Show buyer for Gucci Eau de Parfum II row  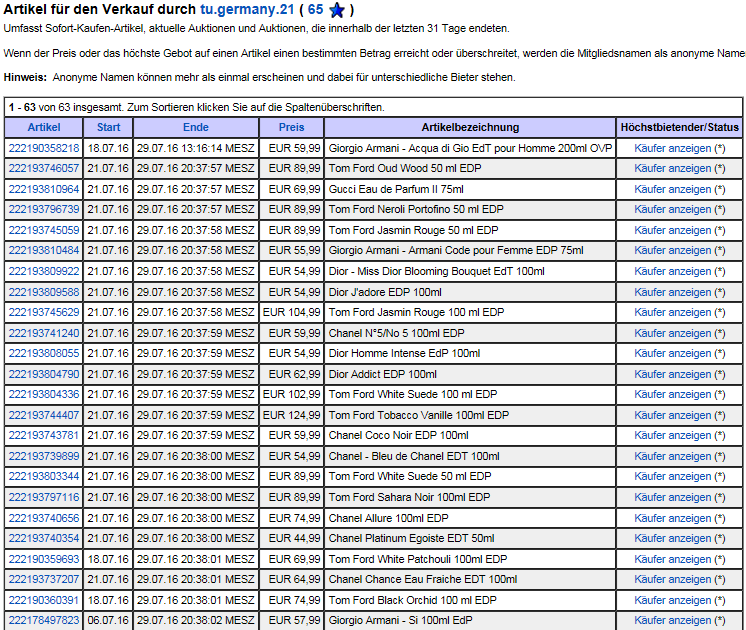tap(672, 189)
